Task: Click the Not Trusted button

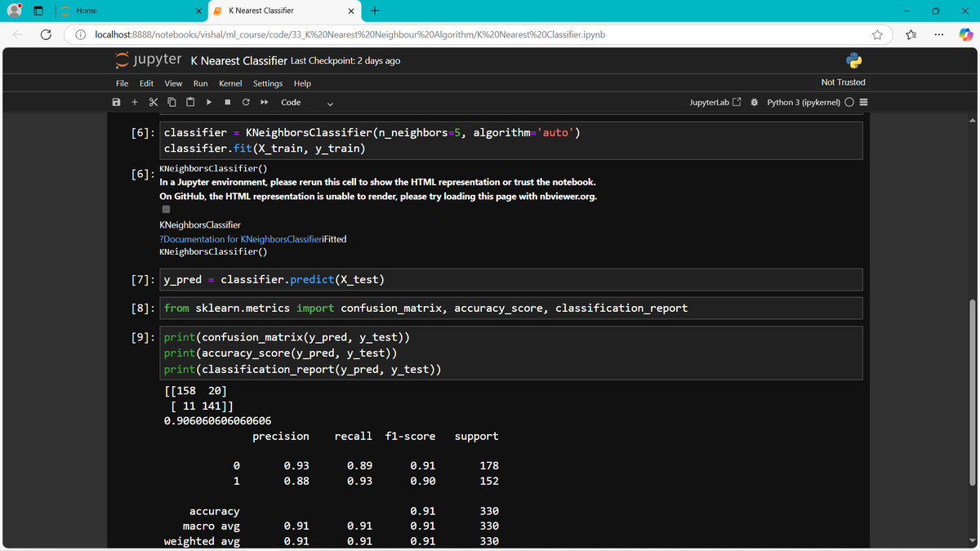Action: [x=843, y=82]
